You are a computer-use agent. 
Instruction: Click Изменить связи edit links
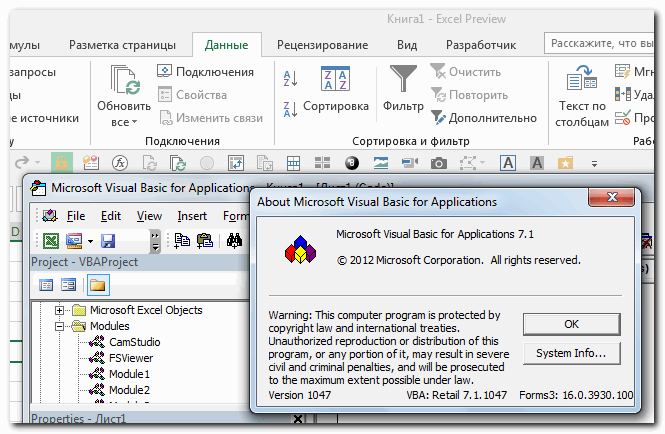pyautogui.click(x=211, y=118)
